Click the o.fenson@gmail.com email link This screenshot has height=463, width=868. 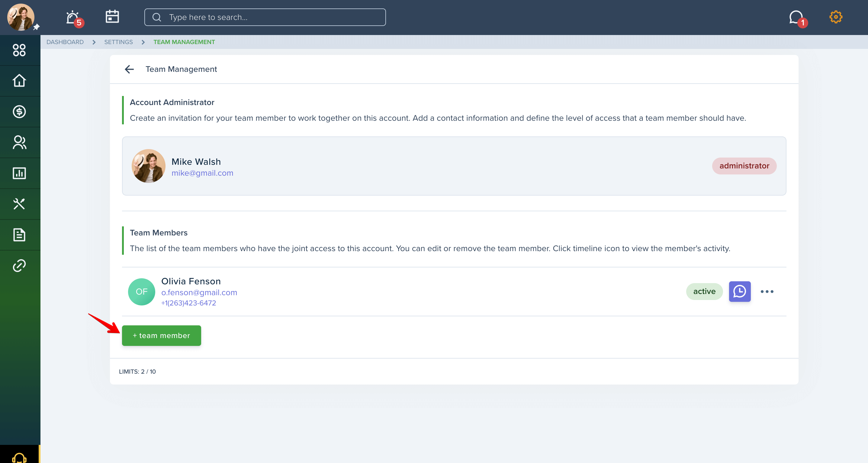point(199,292)
